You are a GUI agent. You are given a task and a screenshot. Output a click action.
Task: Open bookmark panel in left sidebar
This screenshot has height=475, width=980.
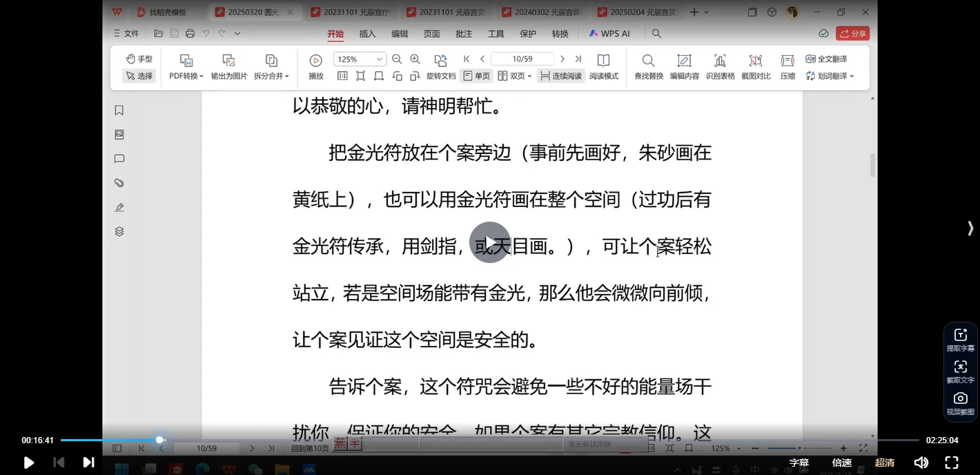coord(119,110)
